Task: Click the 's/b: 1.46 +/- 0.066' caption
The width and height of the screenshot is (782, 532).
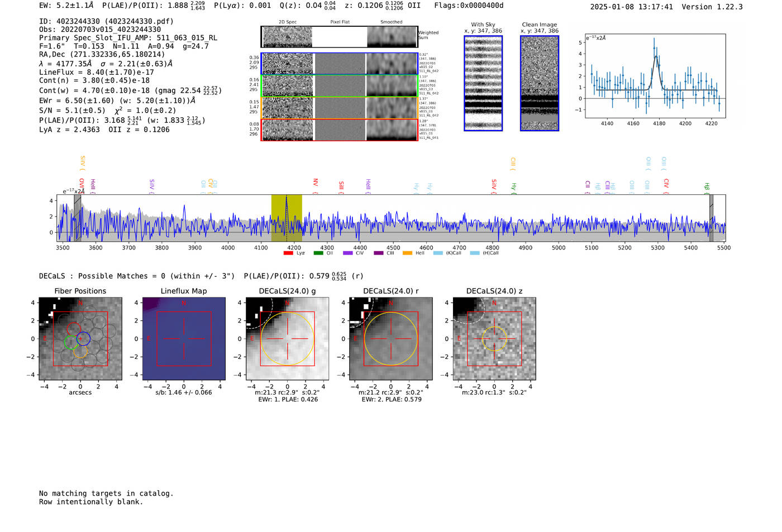Action: click(x=184, y=392)
